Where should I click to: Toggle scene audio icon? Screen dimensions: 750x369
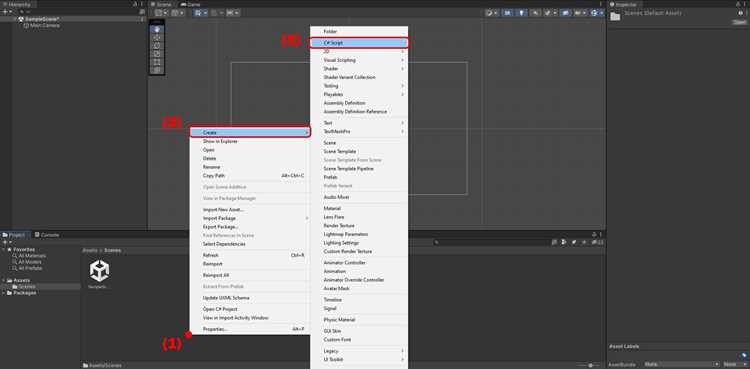[x=535, y=13]
